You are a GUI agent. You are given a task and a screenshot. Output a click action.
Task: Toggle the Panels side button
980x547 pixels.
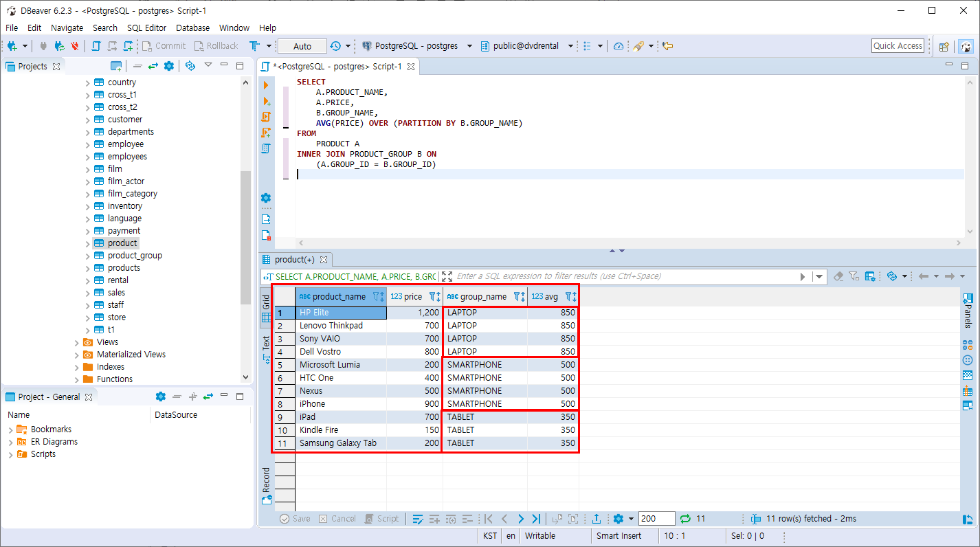pos(968,311)
